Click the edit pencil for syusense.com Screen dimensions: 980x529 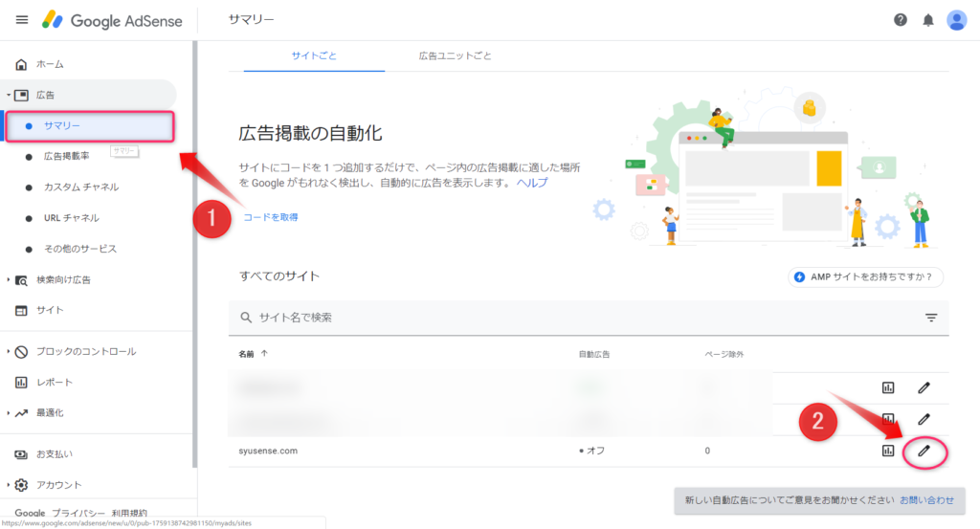click(x=924, y=451)
